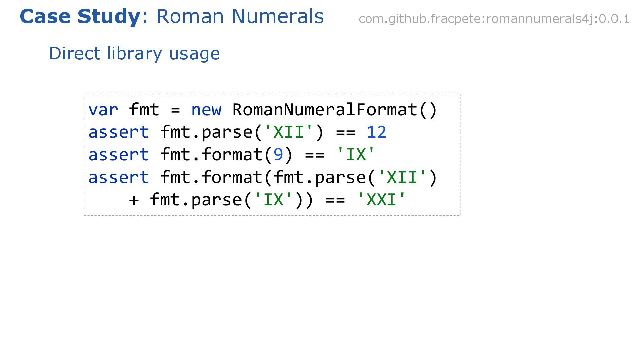Screen dimensions: 644x362
Task: Click the 'new' keyword in first line
Action: [206, 110]
